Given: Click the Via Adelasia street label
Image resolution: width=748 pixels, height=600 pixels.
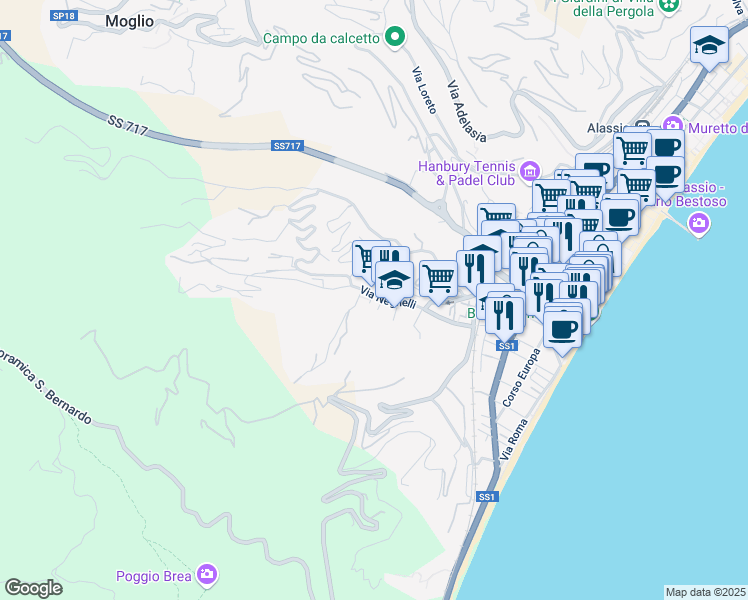Looking at the screenshot, I should (467, 111).
